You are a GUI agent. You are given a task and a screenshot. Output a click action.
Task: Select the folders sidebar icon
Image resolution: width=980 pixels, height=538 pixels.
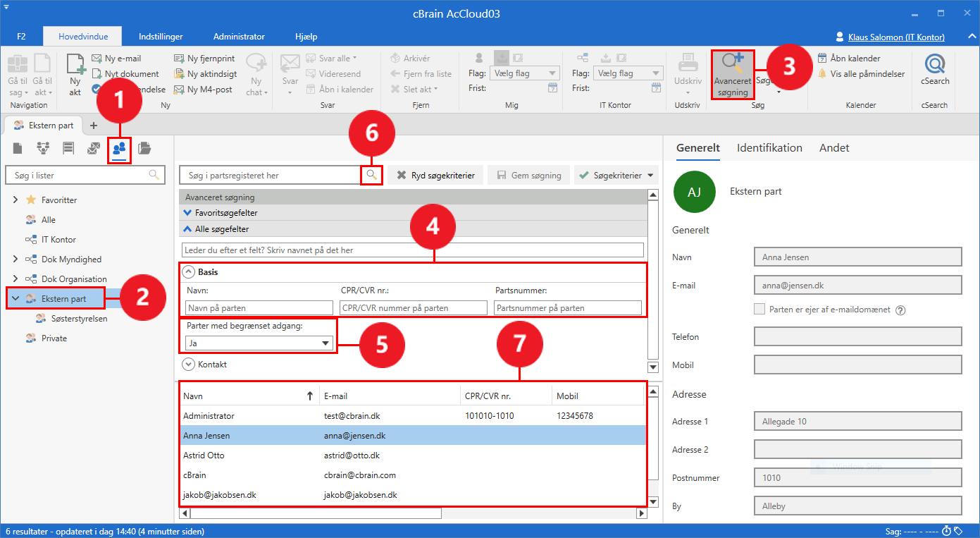[x=144, y=148]
